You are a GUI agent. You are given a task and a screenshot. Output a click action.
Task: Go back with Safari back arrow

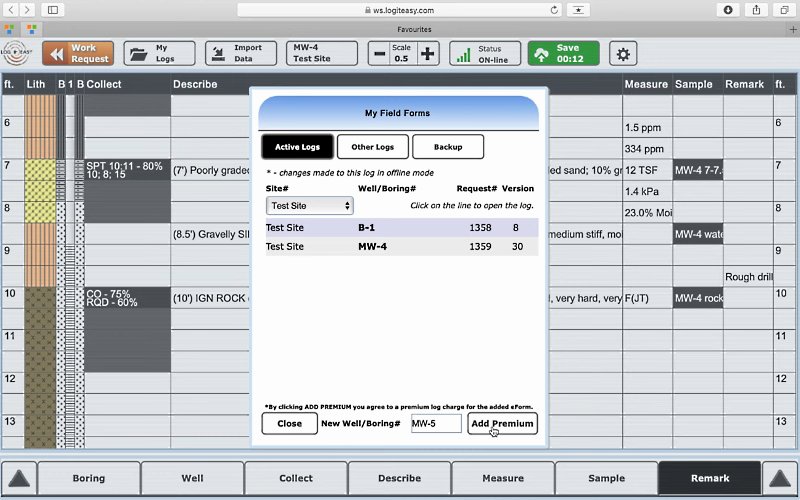(x=10, y=9)
